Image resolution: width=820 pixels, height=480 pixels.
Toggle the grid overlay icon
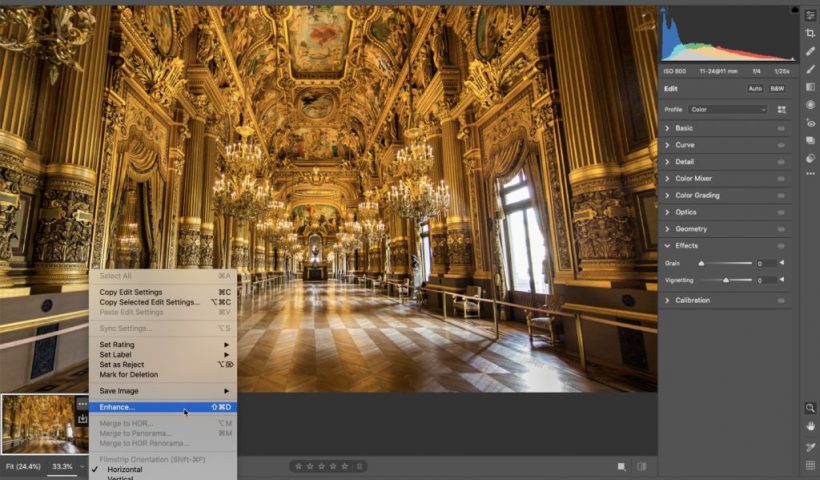click(x=810, y=465)
